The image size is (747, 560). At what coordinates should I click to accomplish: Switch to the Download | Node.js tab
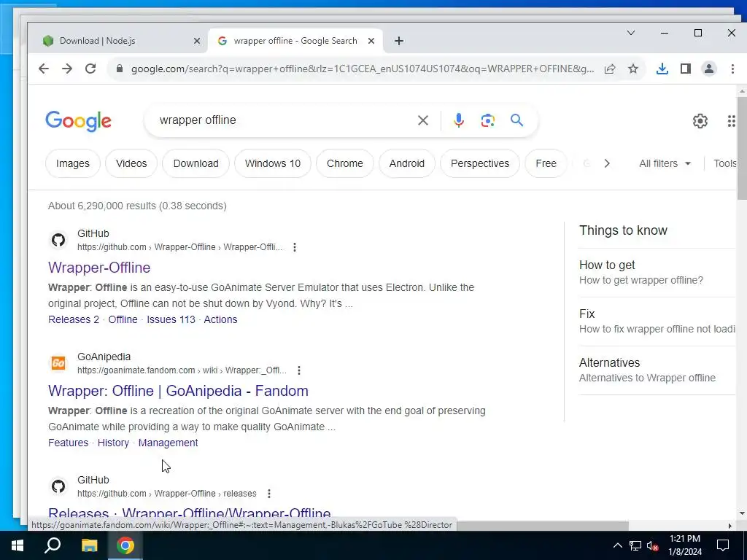click(x=117, y=41)
